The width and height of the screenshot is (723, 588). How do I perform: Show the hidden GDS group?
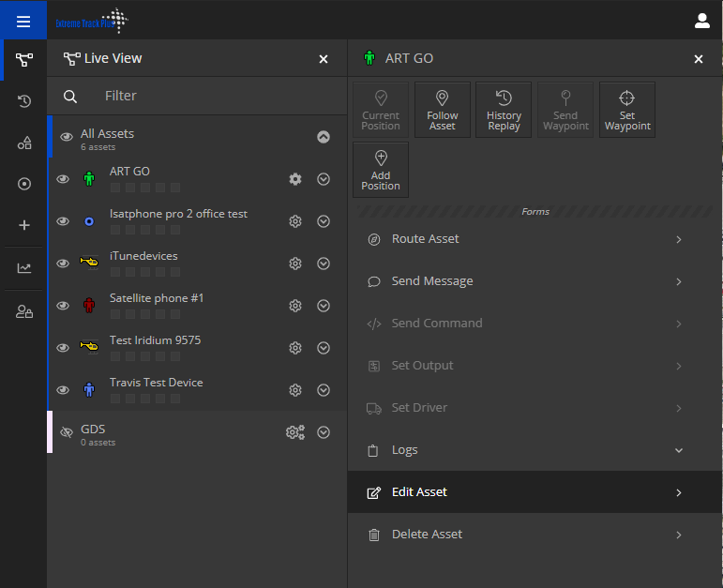click(67, 432)
